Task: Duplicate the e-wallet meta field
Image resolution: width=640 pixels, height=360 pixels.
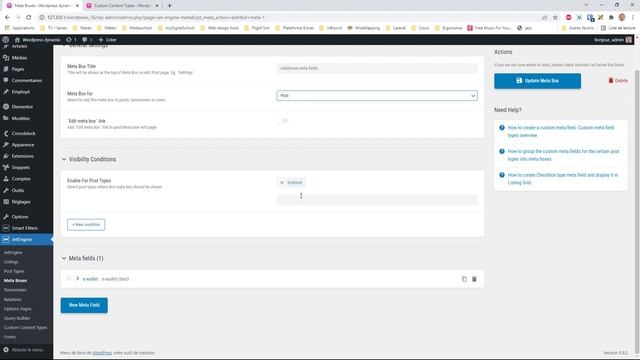Action: point(464,279)
